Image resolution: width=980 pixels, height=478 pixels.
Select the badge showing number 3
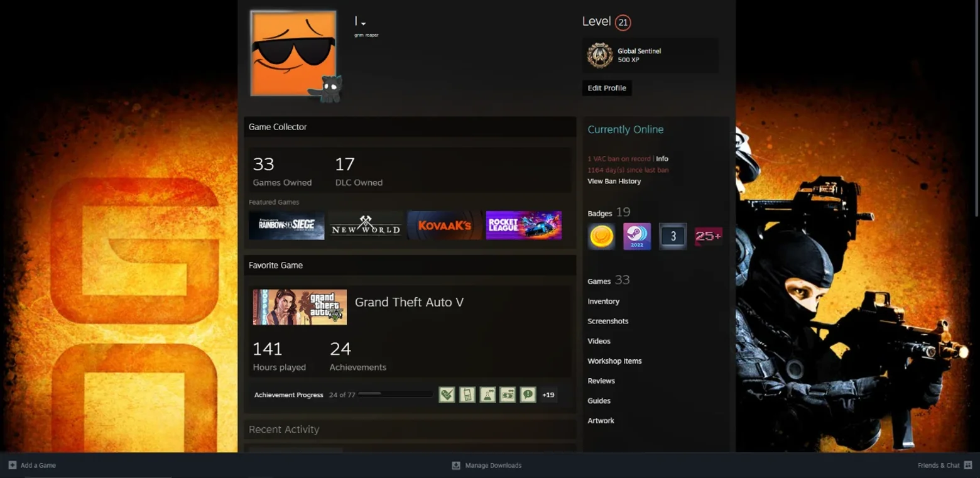pos(673,237)
